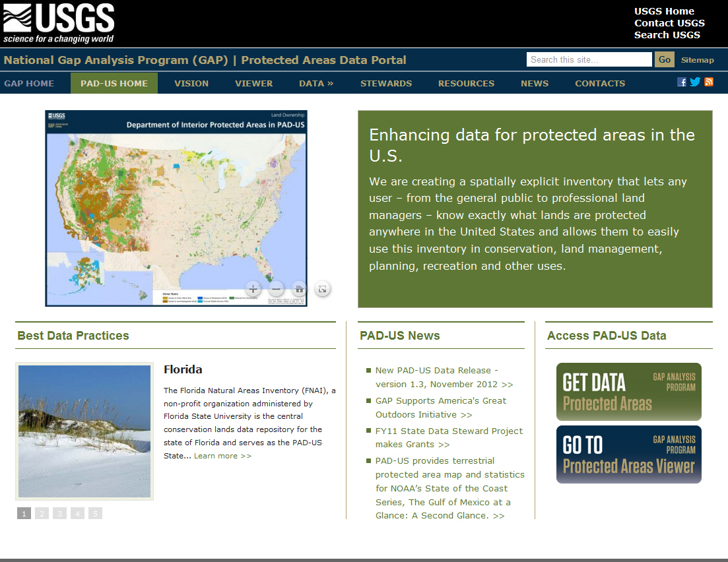
Task: Open NOAA State of the Coast news link
Action: click(x=450, y=488)
